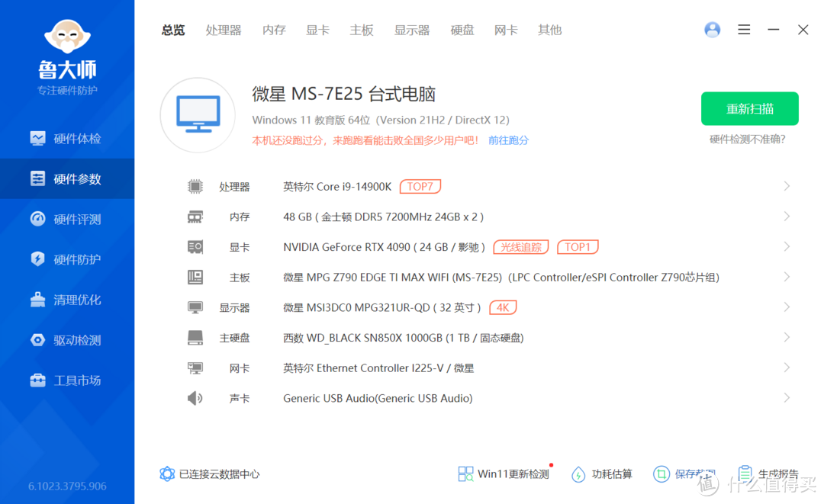Switch to the 显示器 tab
Viewport: 824px width, 504px height.
point(412,30)
